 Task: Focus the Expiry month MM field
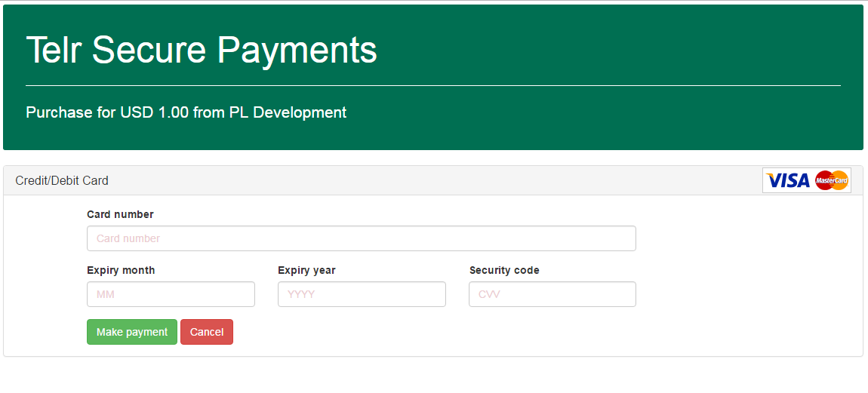[x=171, y=294]
